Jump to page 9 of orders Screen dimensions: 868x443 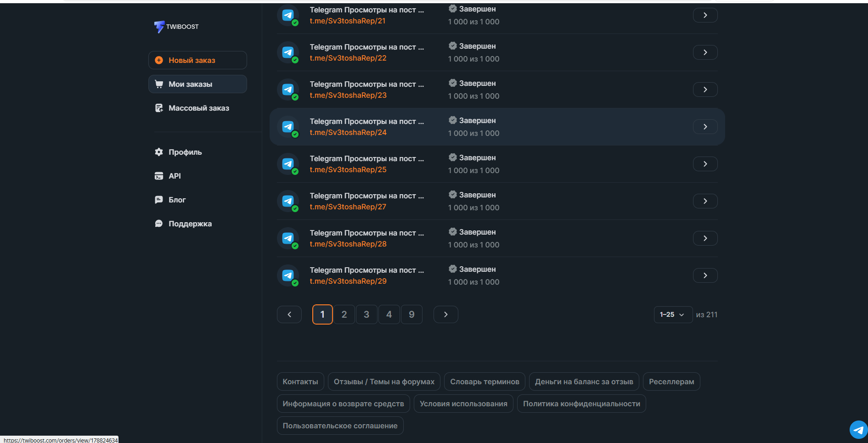(411, 314)
